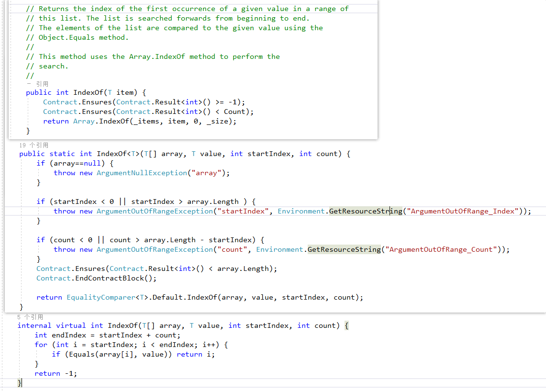Click the "ArgumentOutOfRange_Count" string literal
The image size is (546, 392).
point(441,249)
